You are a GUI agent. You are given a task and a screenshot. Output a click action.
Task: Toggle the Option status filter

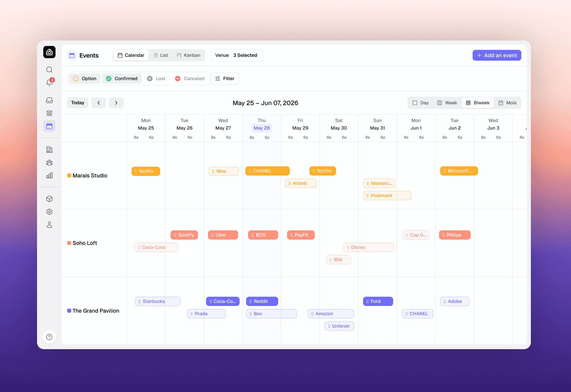click(x=85, y=78)
